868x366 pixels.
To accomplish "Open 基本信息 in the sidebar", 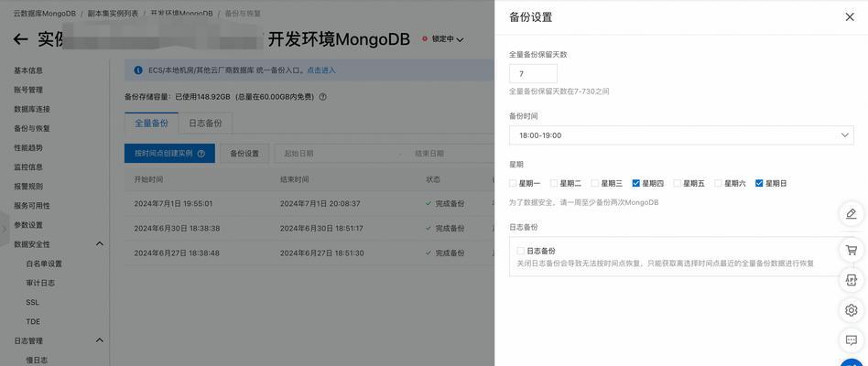I will [28, 70].
